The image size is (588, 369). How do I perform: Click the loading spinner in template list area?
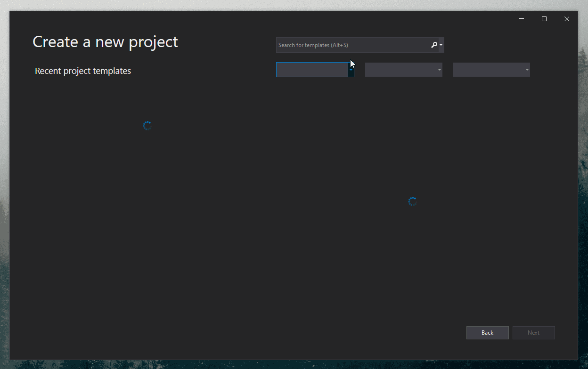tap(412, 201)
